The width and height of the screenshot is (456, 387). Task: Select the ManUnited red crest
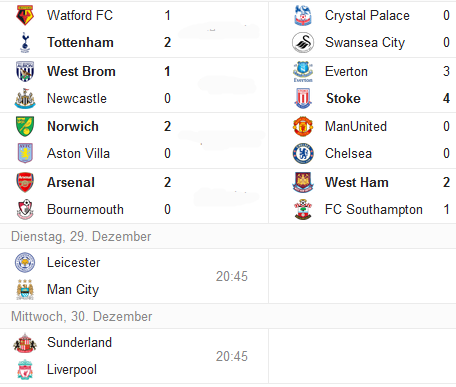(x=303, y=126)
